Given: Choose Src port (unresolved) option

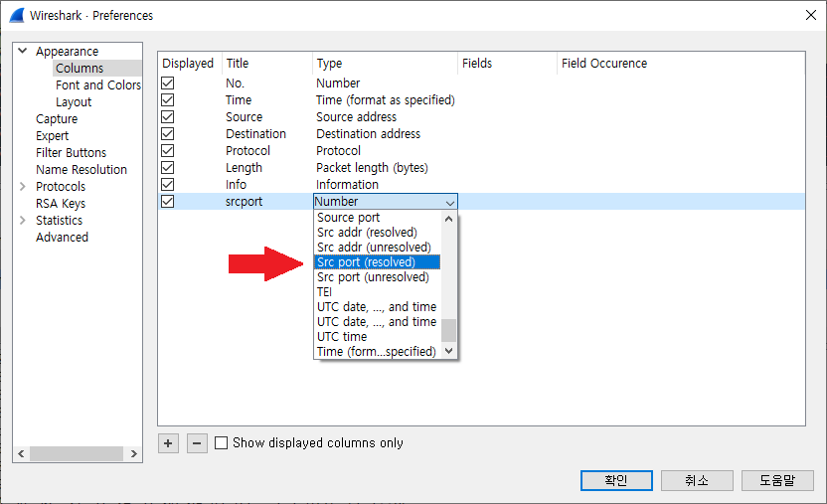Looking at the screenshot, I should (377, 276).
